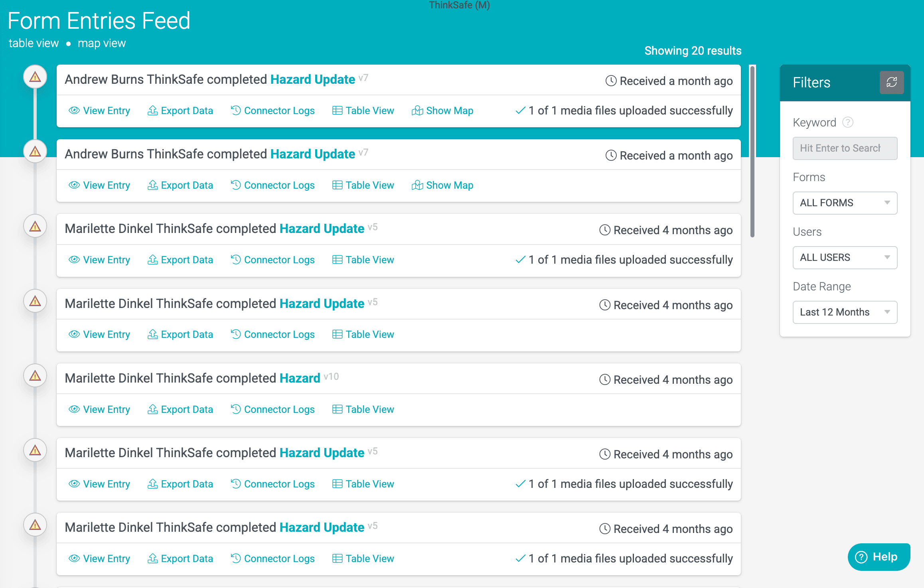The height and width of the screenshot is (588, 924).
Task: Open the Hazard form link in the v10 entry
Action: [x=300, y=378]
